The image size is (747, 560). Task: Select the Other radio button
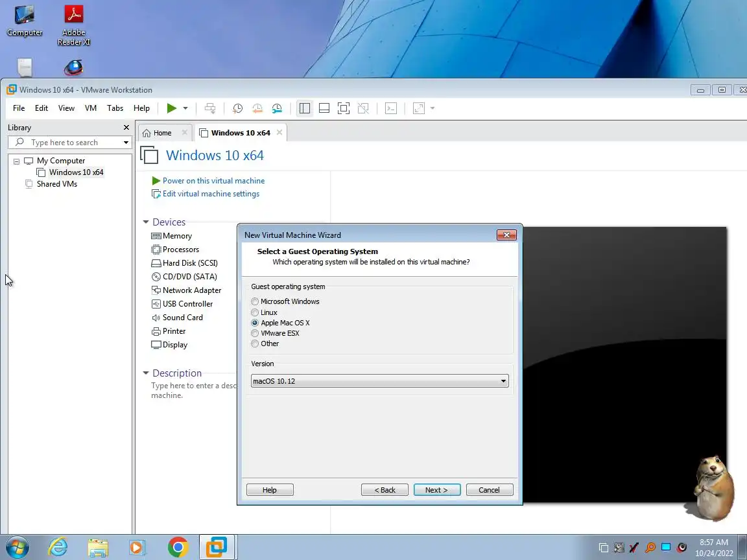click(x=255, y=344)
